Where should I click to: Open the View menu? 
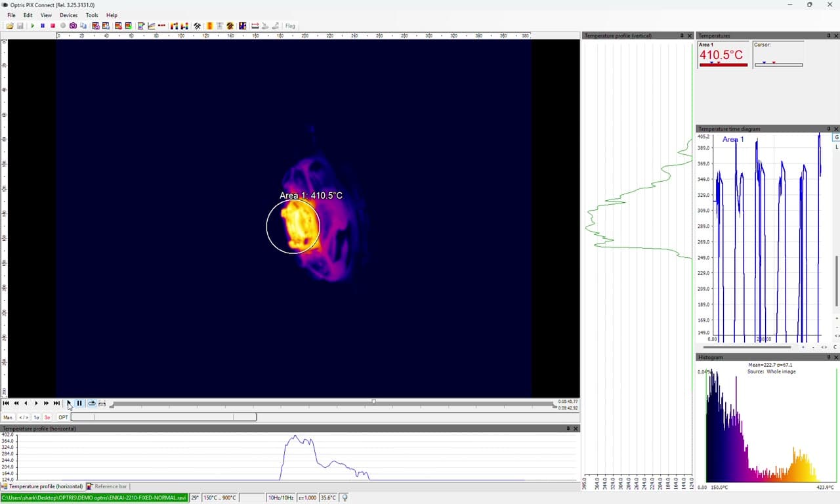tap(46, 15)
